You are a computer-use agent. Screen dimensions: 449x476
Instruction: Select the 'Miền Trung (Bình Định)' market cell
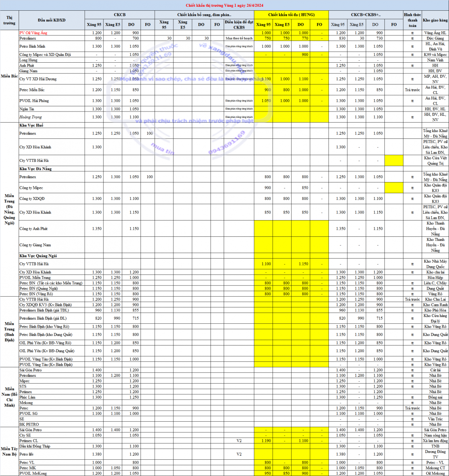[x=9, y=332]
